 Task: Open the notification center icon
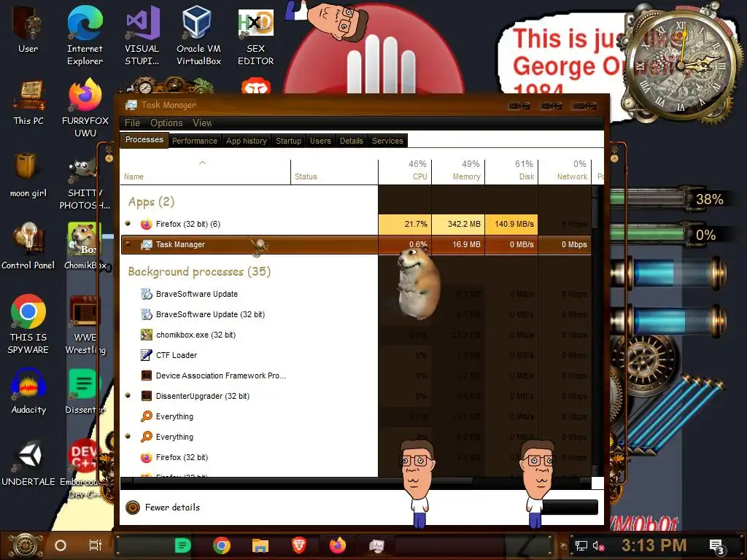tap(716, 547)
